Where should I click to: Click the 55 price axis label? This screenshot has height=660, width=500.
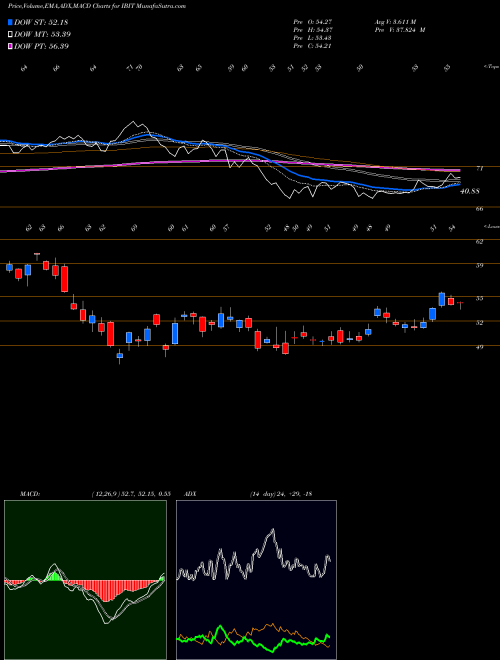click(479, 298)
